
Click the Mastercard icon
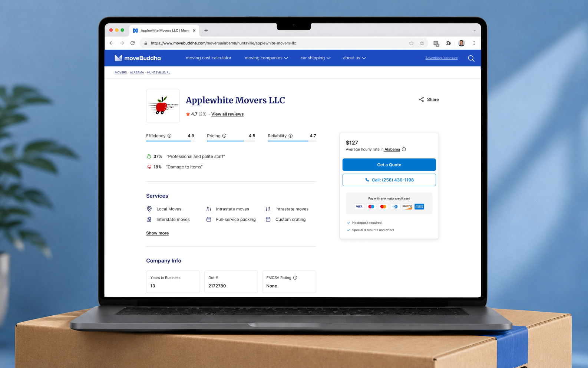[383, 207]
